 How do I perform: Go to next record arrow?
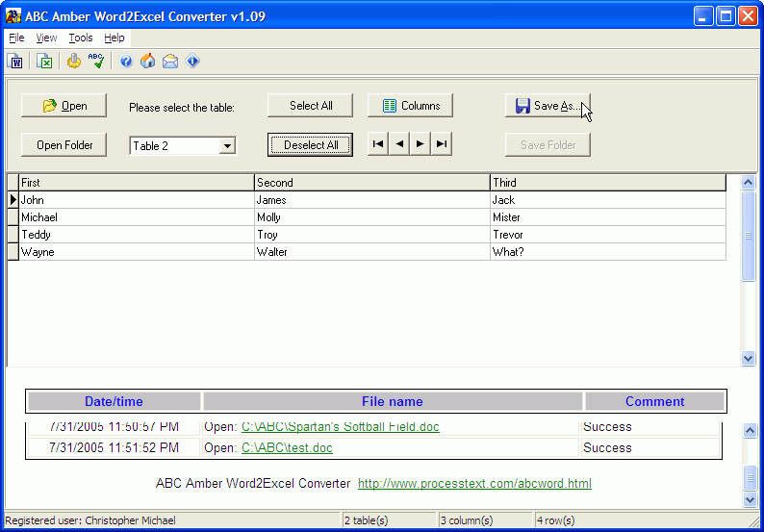pyautogui.click(x=420, y=143)
